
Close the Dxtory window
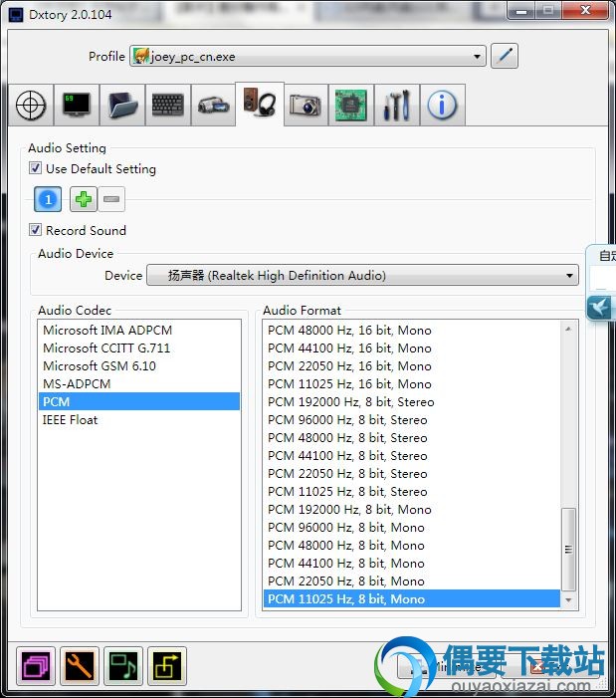[x=585, y=11]
